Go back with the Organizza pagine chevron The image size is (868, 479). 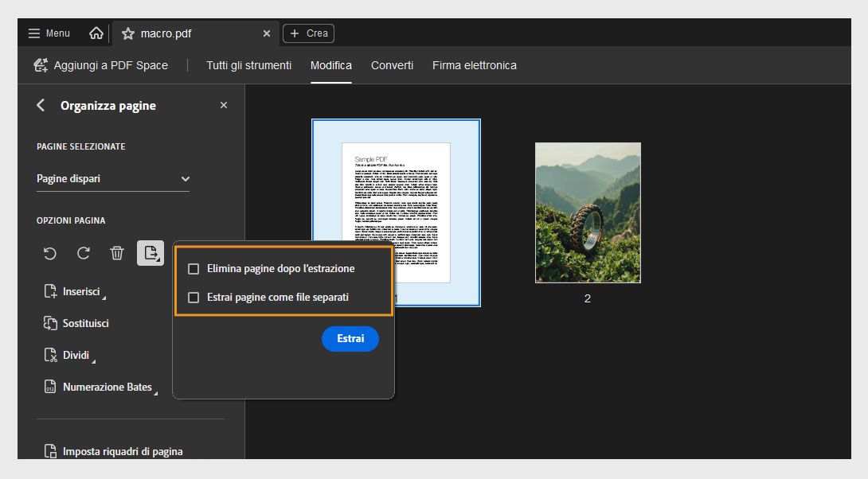pos(40,104)
